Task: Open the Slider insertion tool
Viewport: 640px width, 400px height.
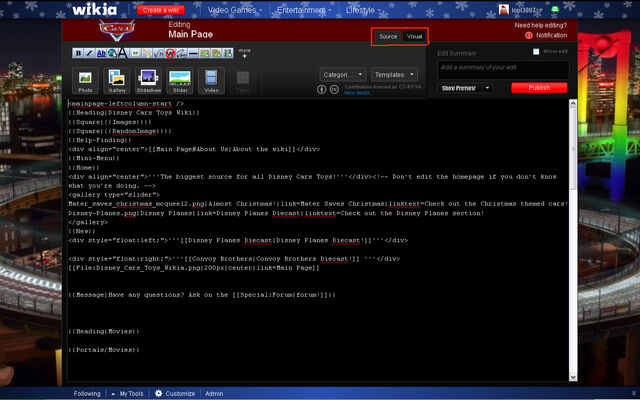Action: click(x=180, y=80)
